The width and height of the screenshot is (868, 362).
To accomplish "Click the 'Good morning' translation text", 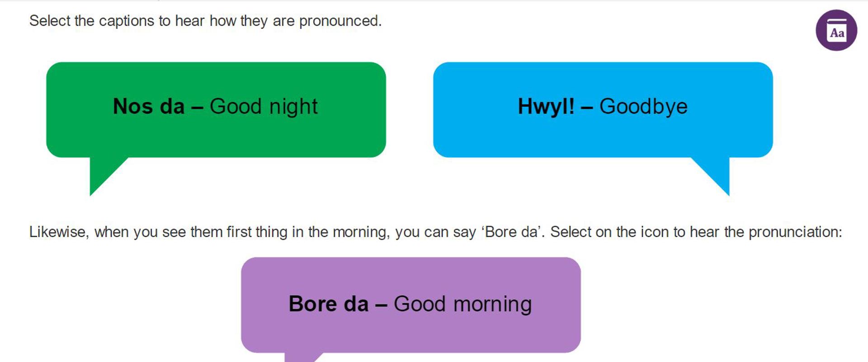I will click(x=462, y=304).
